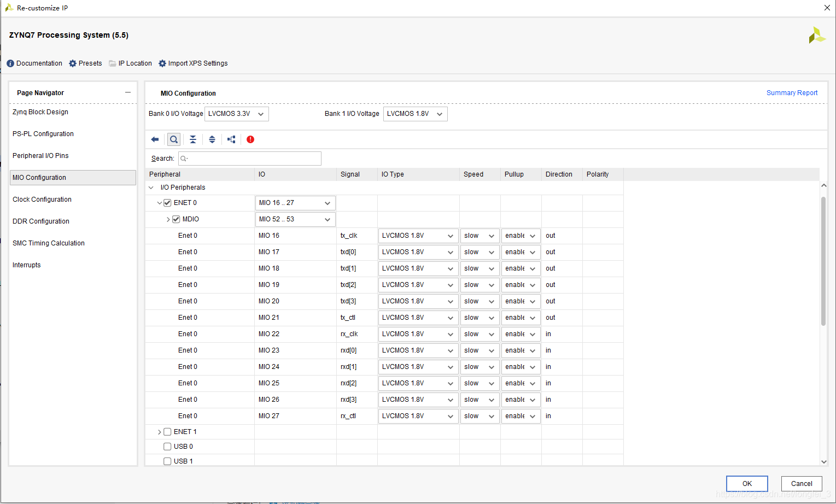Expand the ENET 1 tree node
Viewport: 836px width, 504px height.
[x=159, y=432]
